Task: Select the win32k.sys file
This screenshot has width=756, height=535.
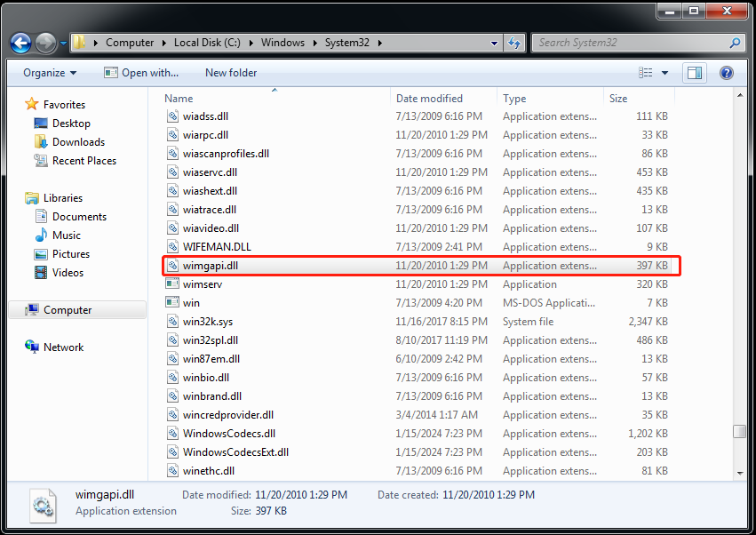Action: pyautogui.click(x=208, y=322)
